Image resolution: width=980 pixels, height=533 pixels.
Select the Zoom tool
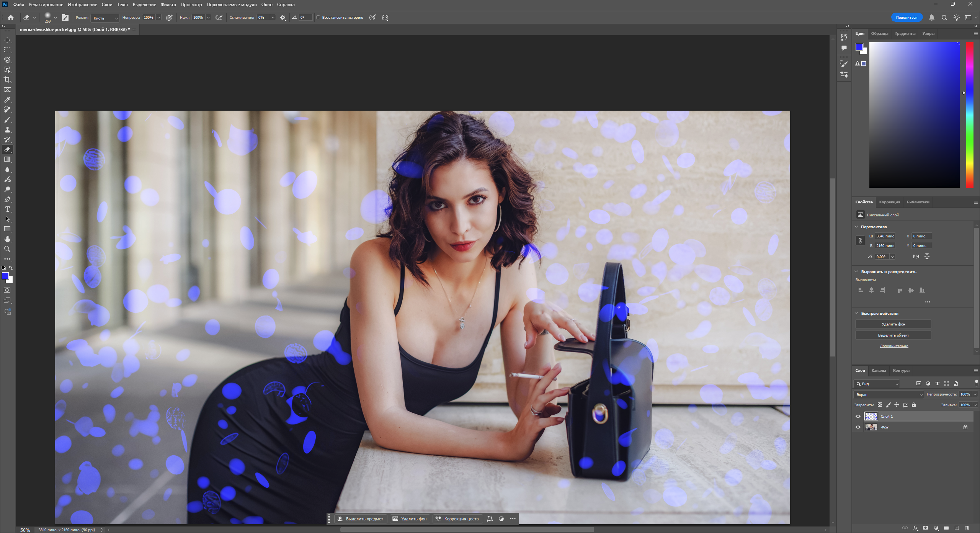(7, 249)
